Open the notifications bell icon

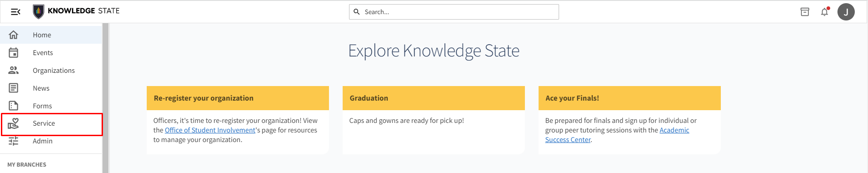pyautogui.click(x=825, y=12)
